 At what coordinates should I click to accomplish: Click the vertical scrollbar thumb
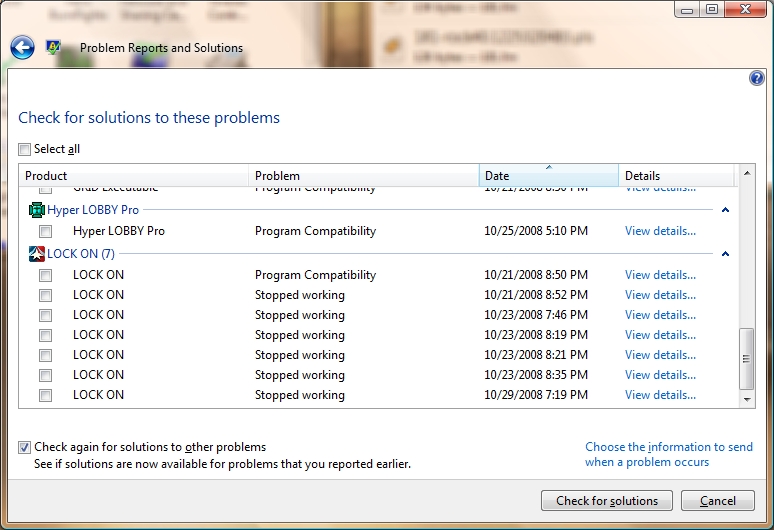[x=746, y=359]
